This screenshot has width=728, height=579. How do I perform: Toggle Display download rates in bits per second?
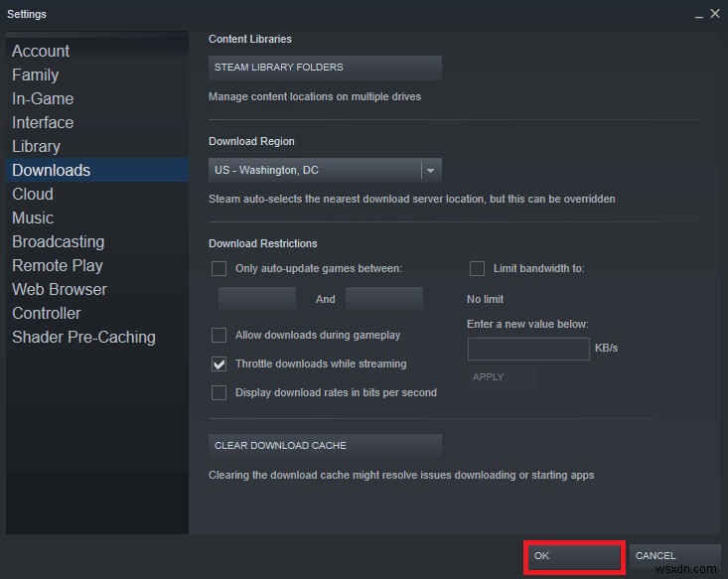218,393
